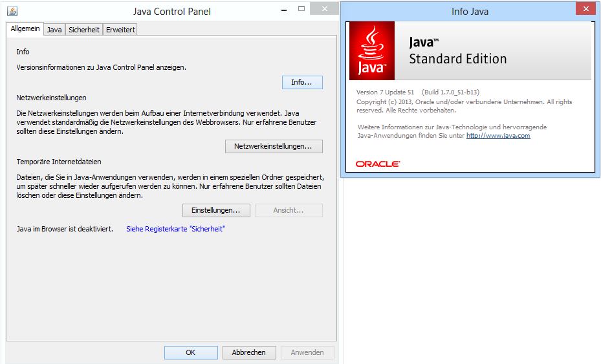Viewport: 601px width, 364px height.
Task: Minimize the Java Control Panel window
Action: pyautogui.click(x=284, y=9)
